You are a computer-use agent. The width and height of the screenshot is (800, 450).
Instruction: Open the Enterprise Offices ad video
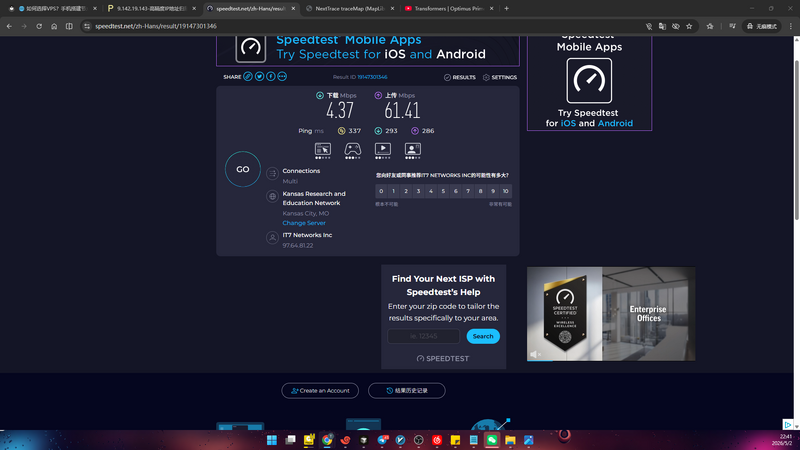pyautogui.click(x=611, y=314)
